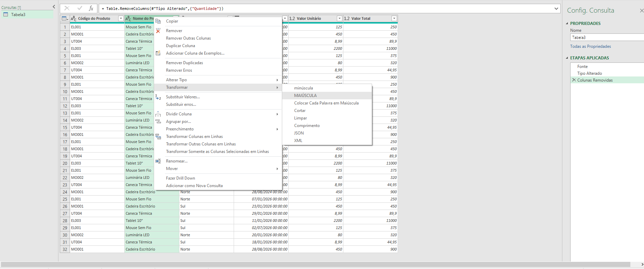Open Todas as Propriedades link
Image resolution: width=644 pixels, height=269 pixels.
pyautogui.click(x=590, y=46)
